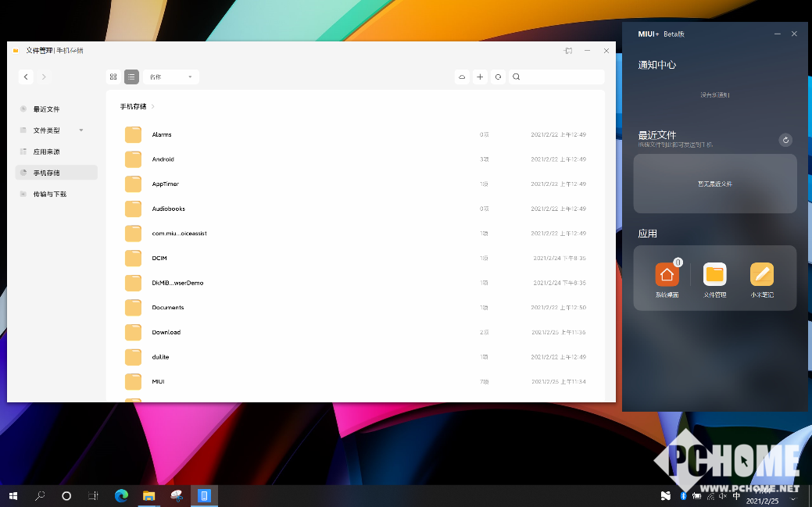Click the DCIM folder name

(159, 258)
